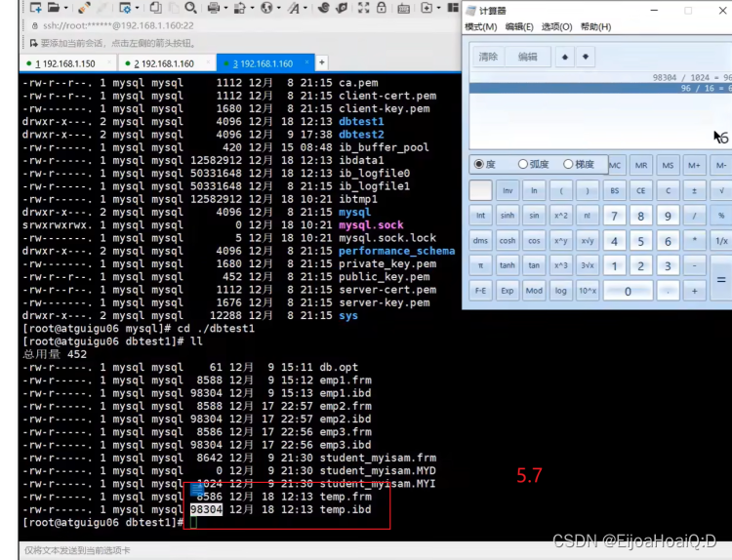Viewport: 732px width, 560px height.
Task: Close the active 3 192.168.1.160 tab
Action: pyautogui.click(x=306, y=62)
